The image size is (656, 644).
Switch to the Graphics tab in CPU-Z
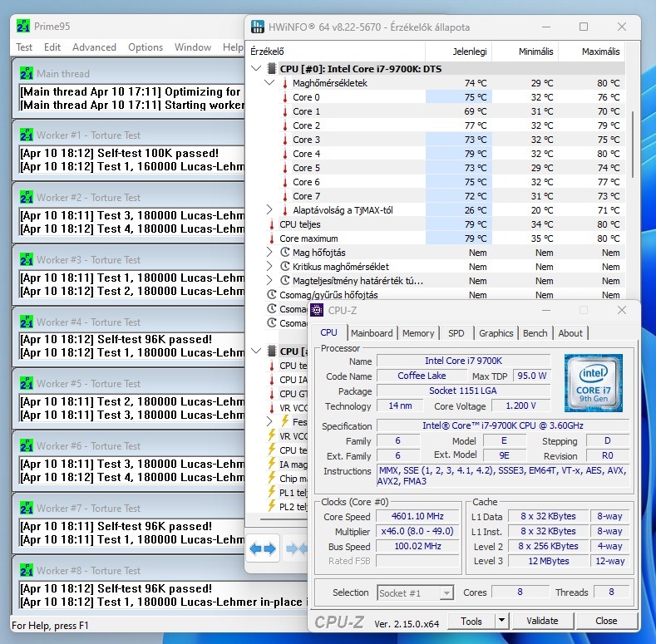click(x=496, y=333)
